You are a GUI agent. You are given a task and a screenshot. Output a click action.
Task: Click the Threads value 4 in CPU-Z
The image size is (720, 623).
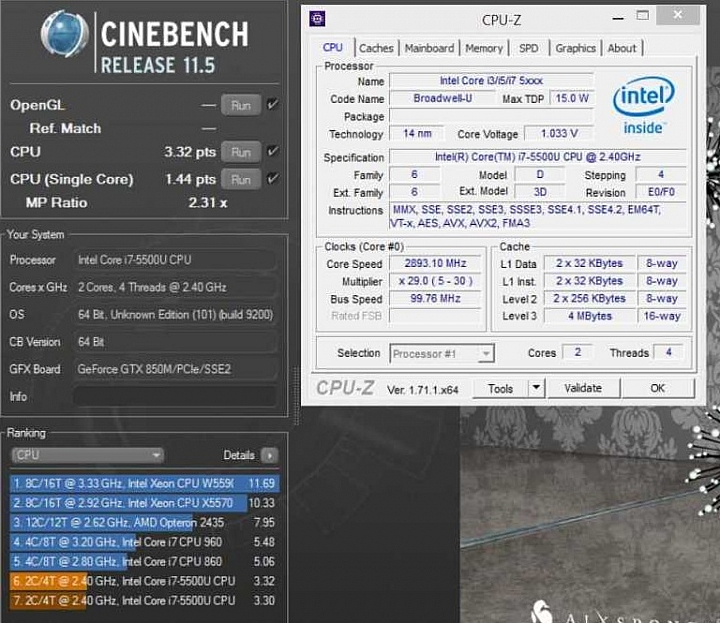(x=669, y=352)
